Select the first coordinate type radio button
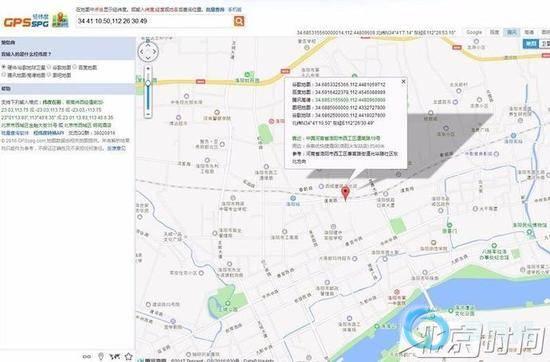550x362 pixels. (4, 67)
